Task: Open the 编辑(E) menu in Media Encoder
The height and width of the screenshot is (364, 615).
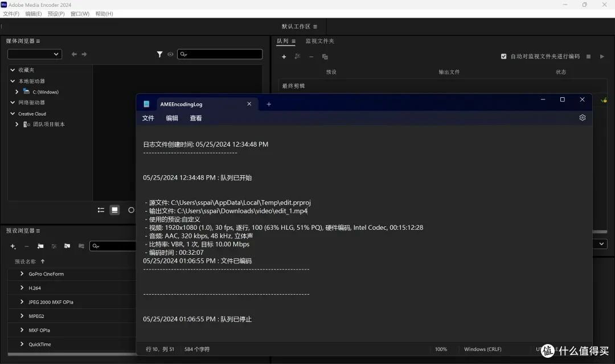Action: click(x=34, y=14)
